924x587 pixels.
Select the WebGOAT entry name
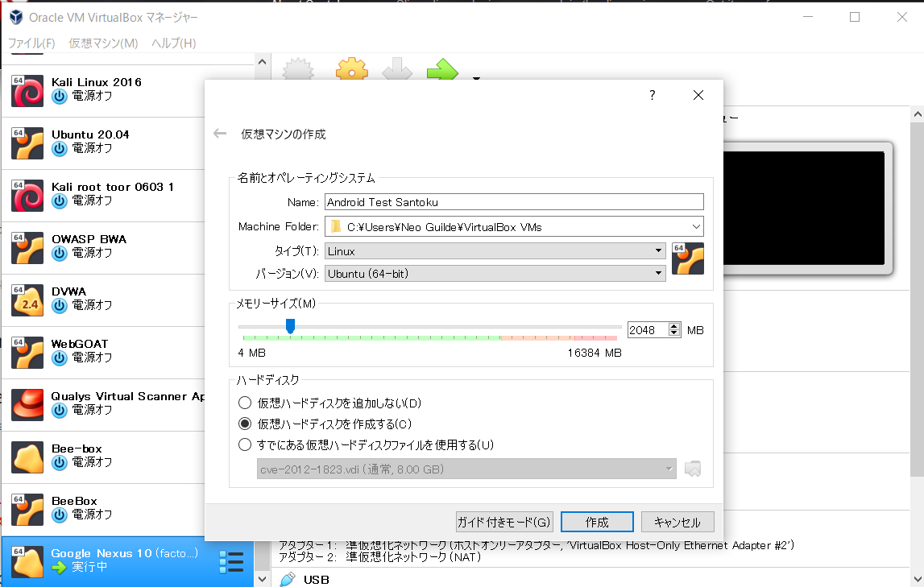click(80, 344)
